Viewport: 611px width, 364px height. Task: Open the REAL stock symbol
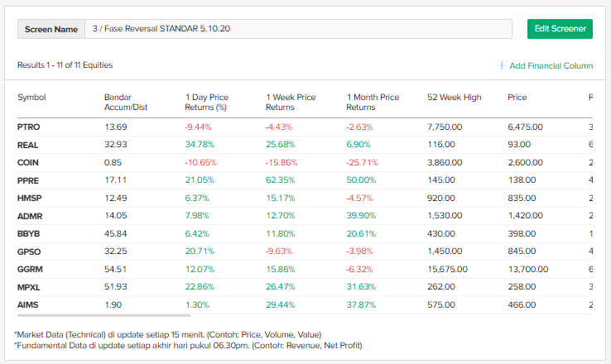coord(28,145)
